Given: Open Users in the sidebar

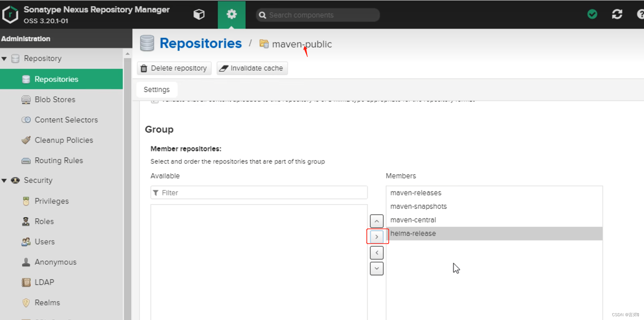Looking at the screenshot, I should tap(45, 242).
